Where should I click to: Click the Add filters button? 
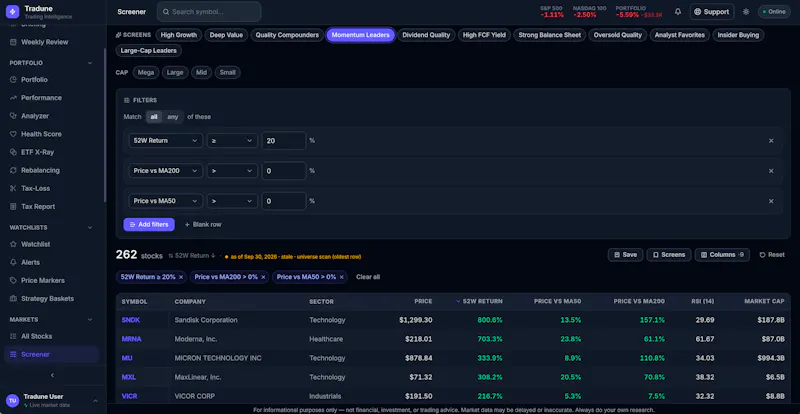149,225
